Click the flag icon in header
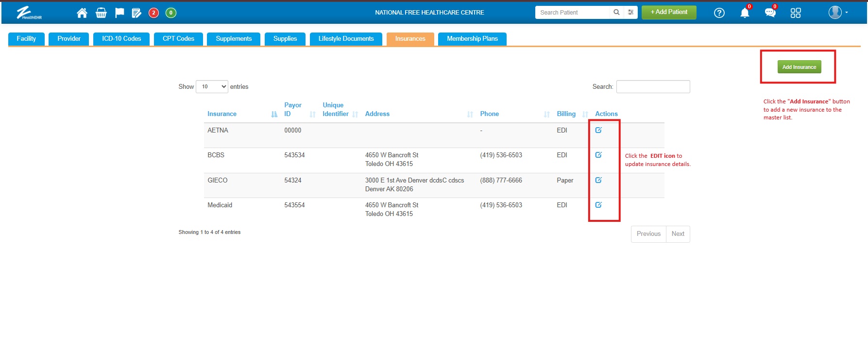This screenshot has width=868, height=349. (119, 13)
